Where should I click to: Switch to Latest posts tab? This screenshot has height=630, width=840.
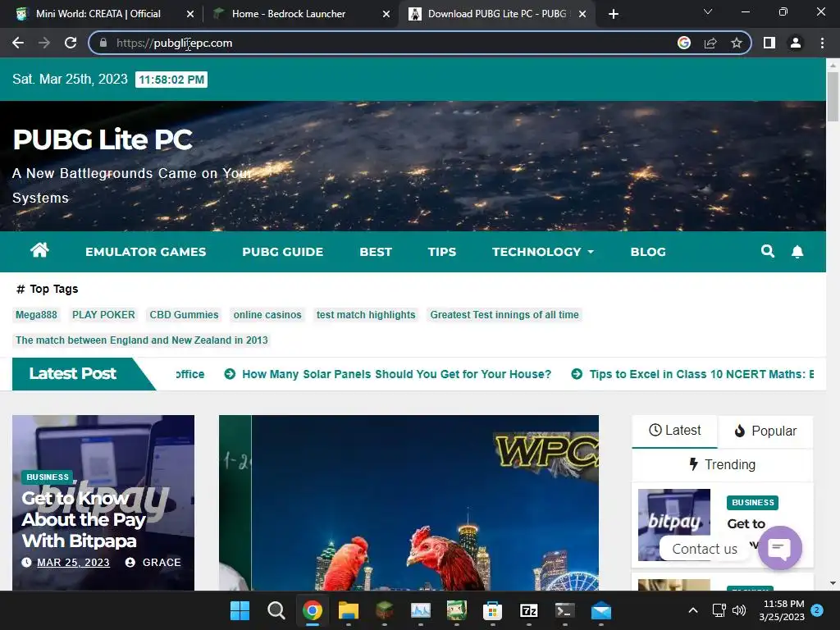674,430
